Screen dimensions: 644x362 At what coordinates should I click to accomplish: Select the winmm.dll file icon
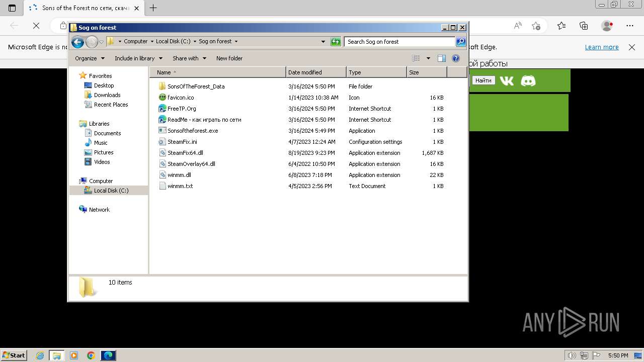point(162,175)
